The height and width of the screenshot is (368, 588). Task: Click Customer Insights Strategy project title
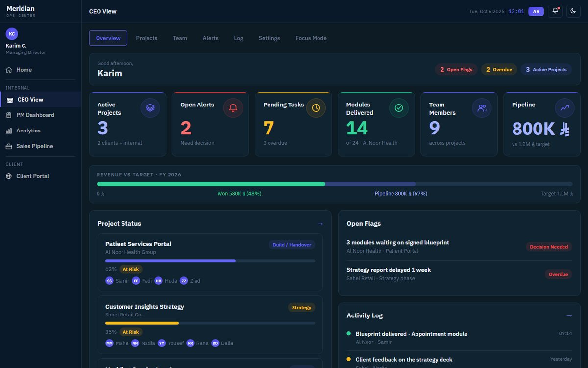click(145, 307)
